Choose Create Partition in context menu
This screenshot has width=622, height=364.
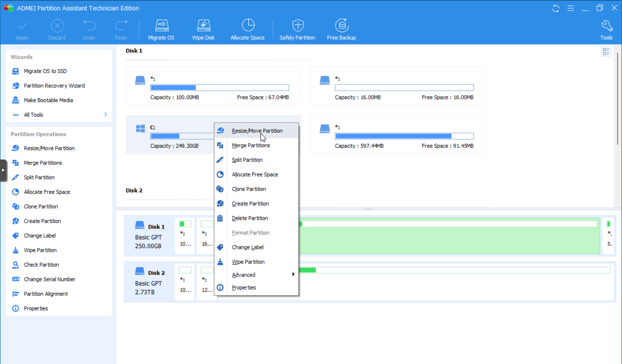click(x=256, y=203)
